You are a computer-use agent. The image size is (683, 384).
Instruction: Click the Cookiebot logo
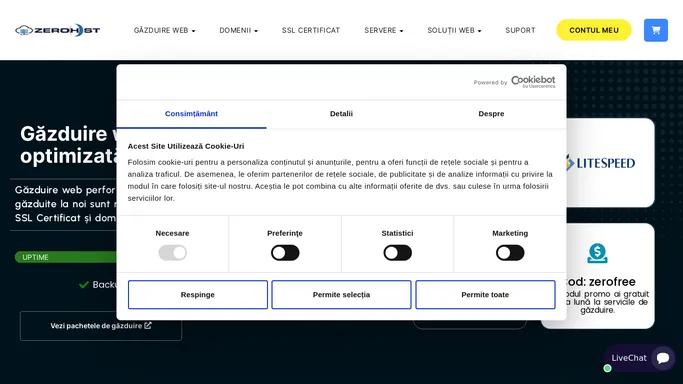click(533, 81)
